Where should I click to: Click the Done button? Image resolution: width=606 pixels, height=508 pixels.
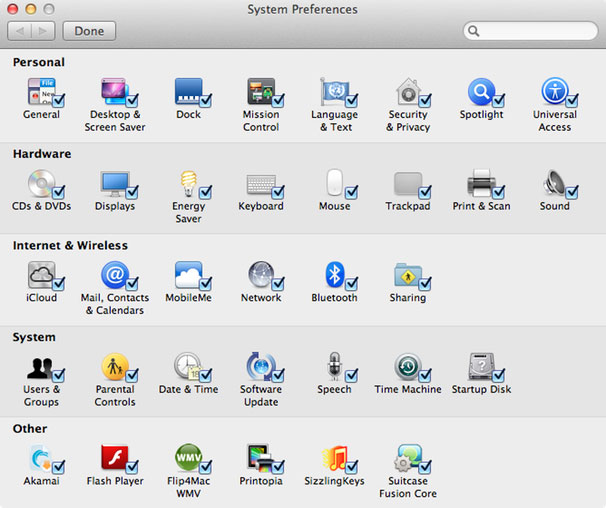(89, 31)
